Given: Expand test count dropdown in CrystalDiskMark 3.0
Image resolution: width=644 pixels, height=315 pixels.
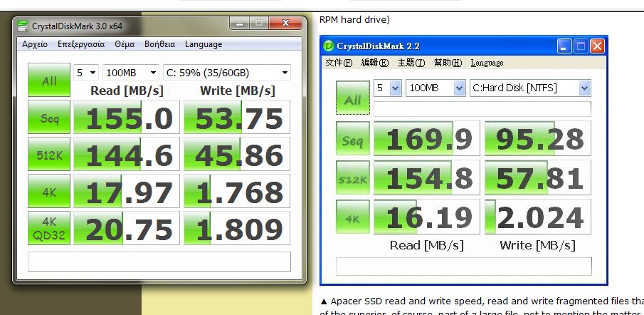Looking at the screenshot, I should coord(93,73).
